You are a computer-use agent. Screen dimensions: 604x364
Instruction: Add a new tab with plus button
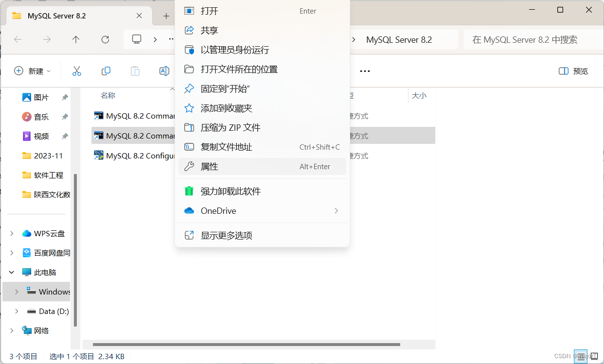pos(166,16)
